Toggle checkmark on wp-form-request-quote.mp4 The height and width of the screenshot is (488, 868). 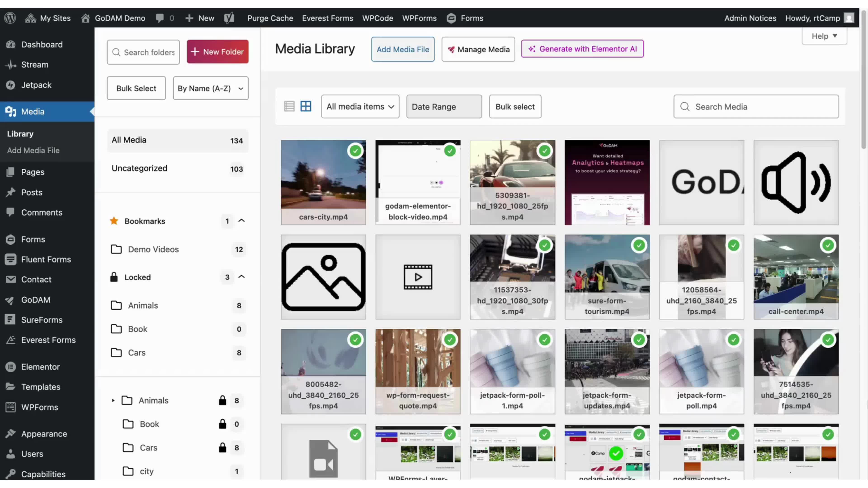click(450, 340)
